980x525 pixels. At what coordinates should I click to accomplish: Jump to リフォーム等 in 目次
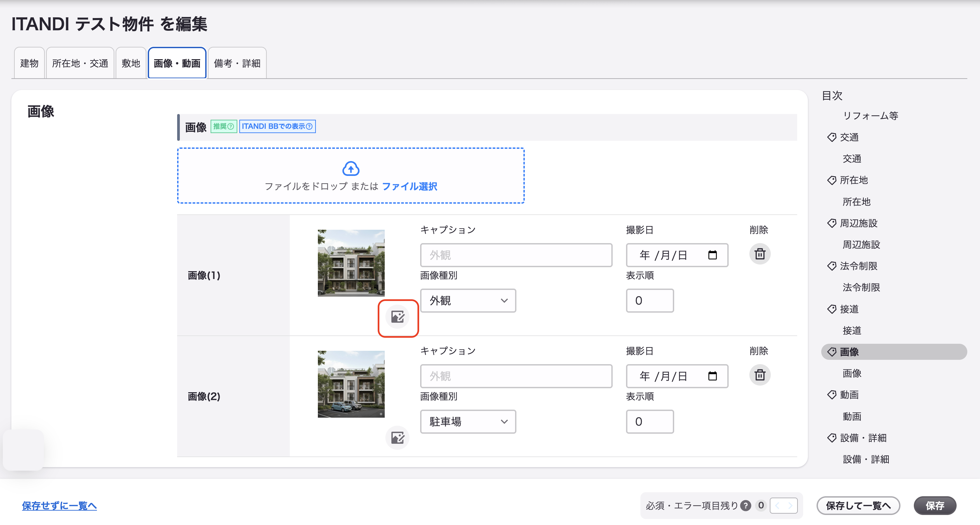pyautogui.click(x=870, y=116)
